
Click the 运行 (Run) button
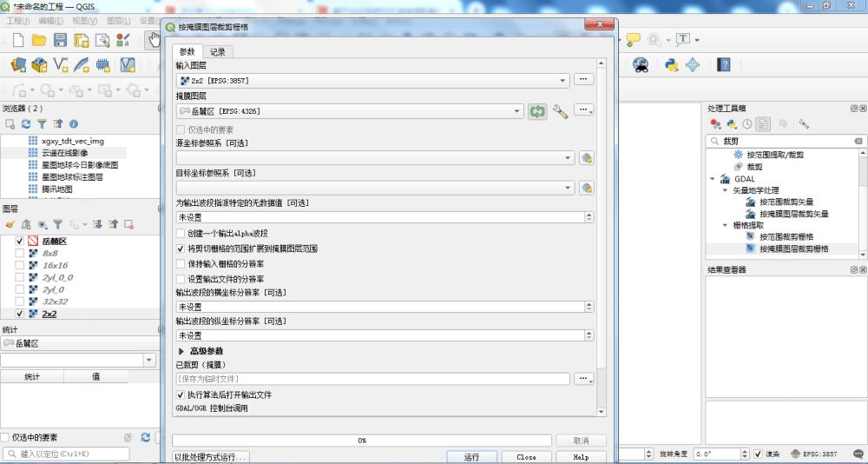tap(471, 456)
